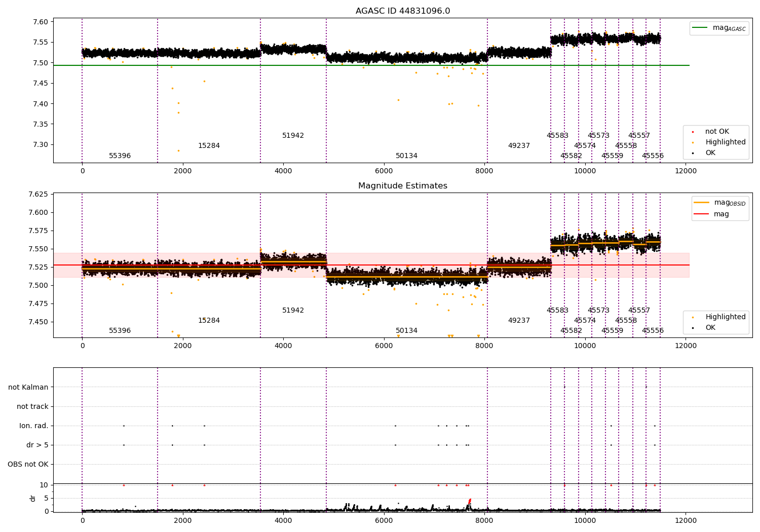Click the 'not OK' legend entry
This screenshot has width=760, height=532.
[717, 132]
